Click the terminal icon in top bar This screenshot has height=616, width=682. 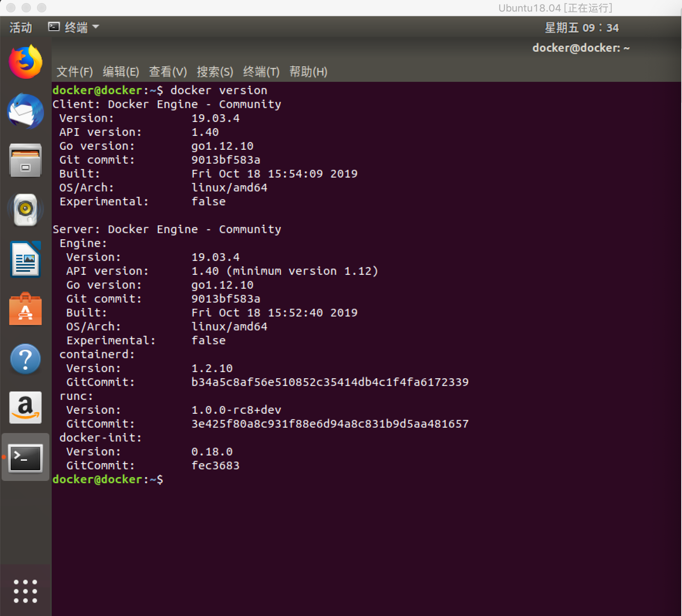[x=54, y=27]
